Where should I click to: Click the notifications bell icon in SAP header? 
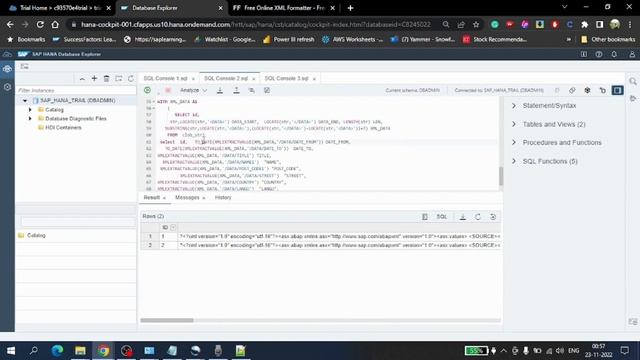coord(614,54)
